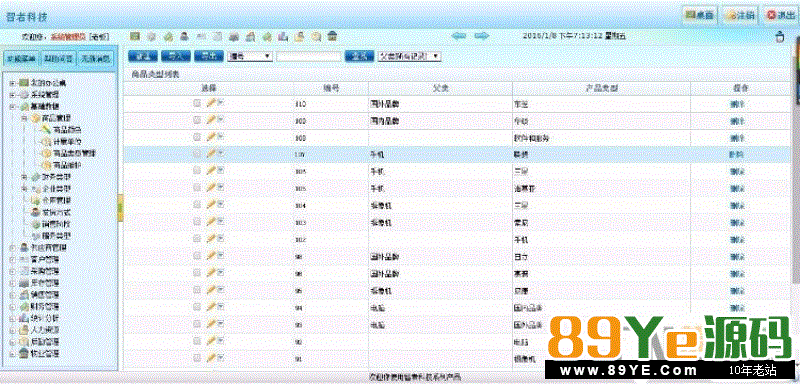Image resolution: width=800 pixels, height=384 pixels.
Task: Expand the 采购管理 tree node
Action: [x=12, y=271]
